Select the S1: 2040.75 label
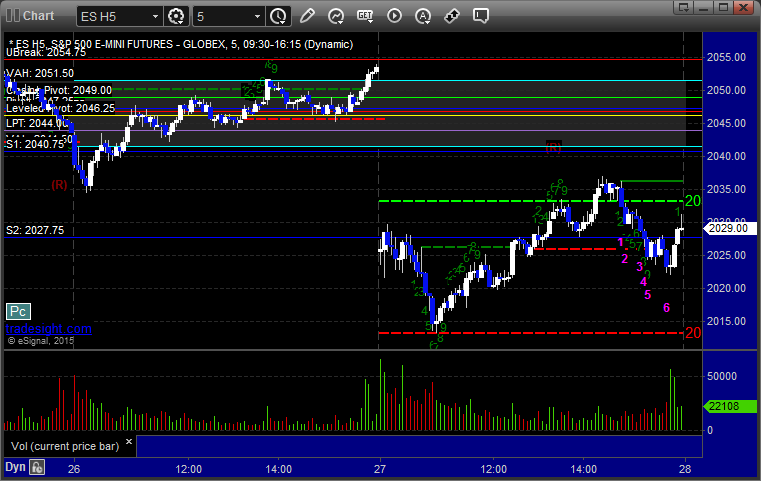The width and height of the screenshot is (761, 481). click(35, 144)
